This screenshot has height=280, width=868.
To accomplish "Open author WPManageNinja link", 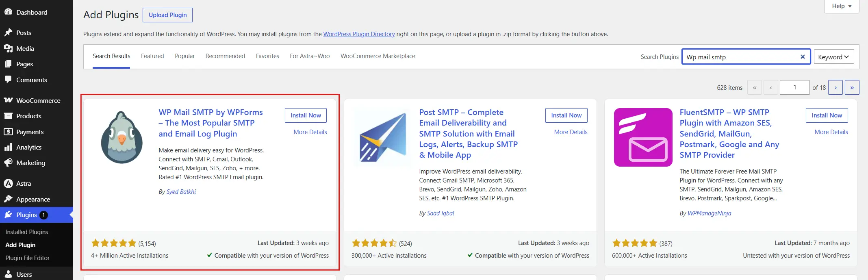I will point(709,213).
